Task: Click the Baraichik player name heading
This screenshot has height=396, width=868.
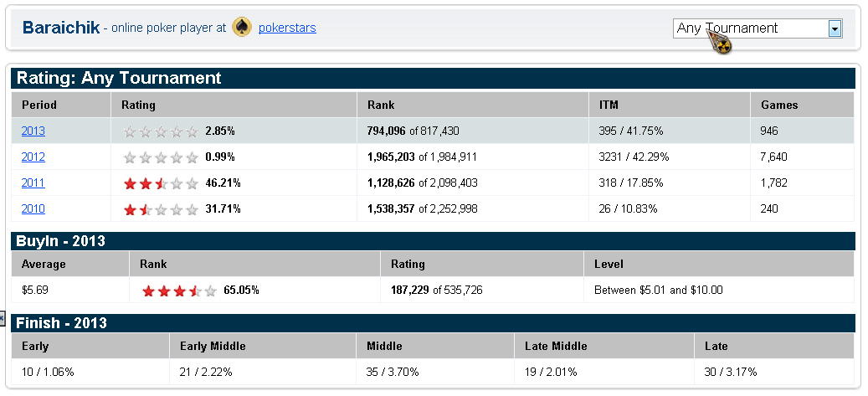Action: click(x=60, y=28)
